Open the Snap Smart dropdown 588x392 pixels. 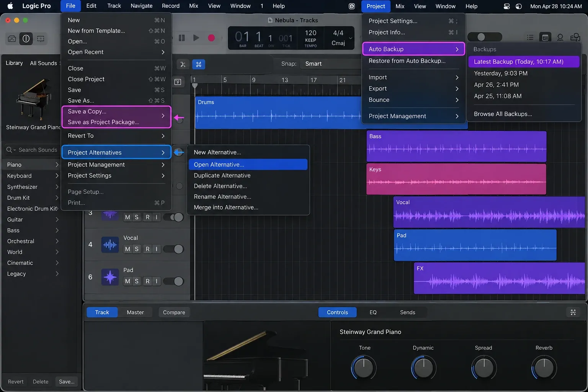coord(330,64)
